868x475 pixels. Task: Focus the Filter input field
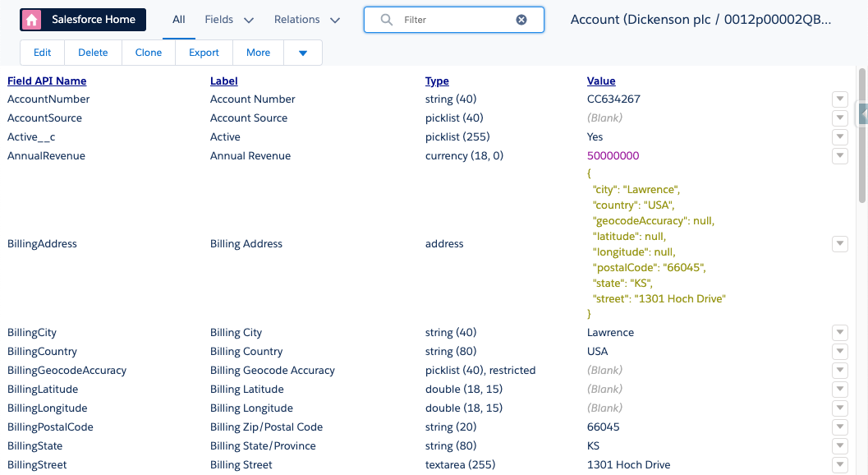click(454, 20)
